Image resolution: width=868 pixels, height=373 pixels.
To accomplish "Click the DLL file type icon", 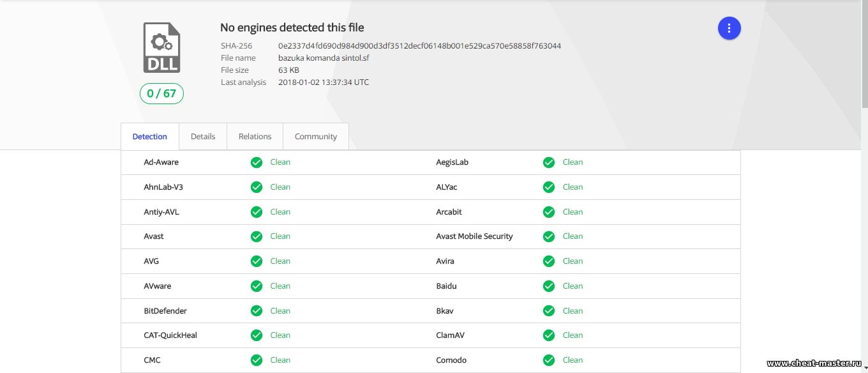I will pos(161,48).
